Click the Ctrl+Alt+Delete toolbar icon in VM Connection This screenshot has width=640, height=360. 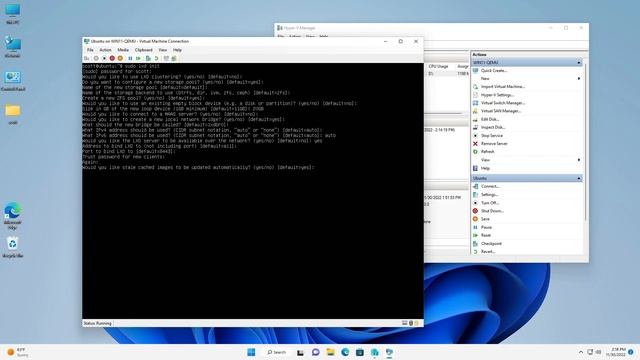(87, 58)
